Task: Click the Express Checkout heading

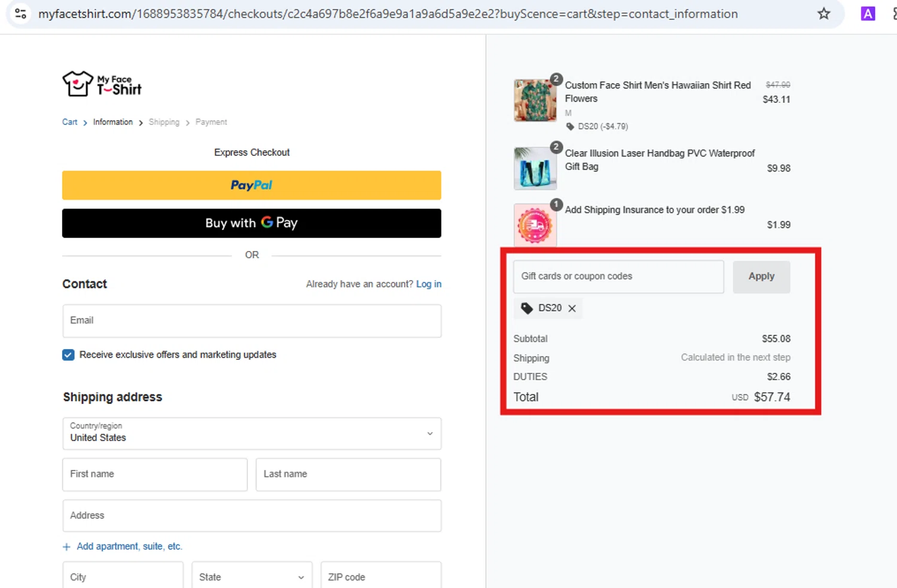Action: tap(252, 152)
